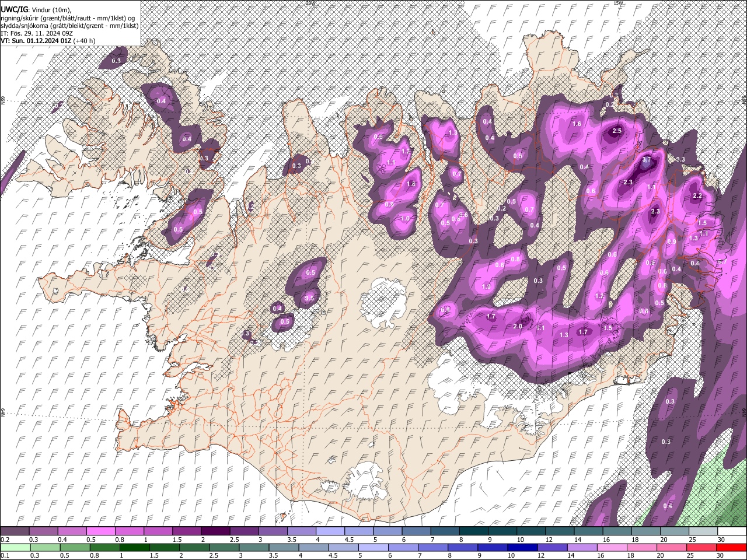Click the "1.6" precipitation value on the map
The width and height of the screenshot is (747, 560).
(x=577, y=124)
